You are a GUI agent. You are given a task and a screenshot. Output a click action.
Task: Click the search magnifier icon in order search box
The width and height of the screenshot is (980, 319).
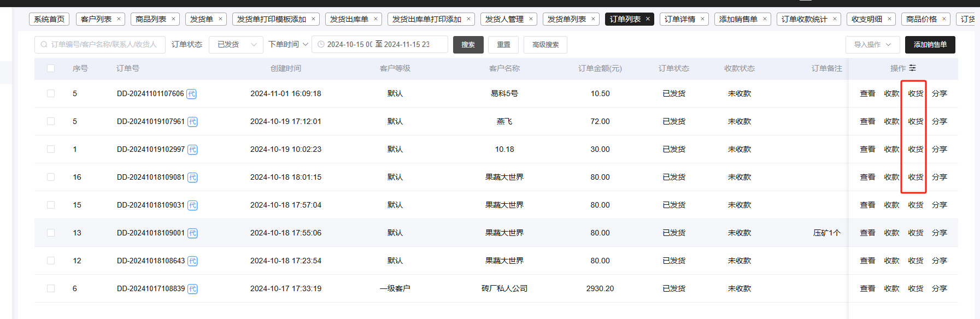(x=44, y=45)
